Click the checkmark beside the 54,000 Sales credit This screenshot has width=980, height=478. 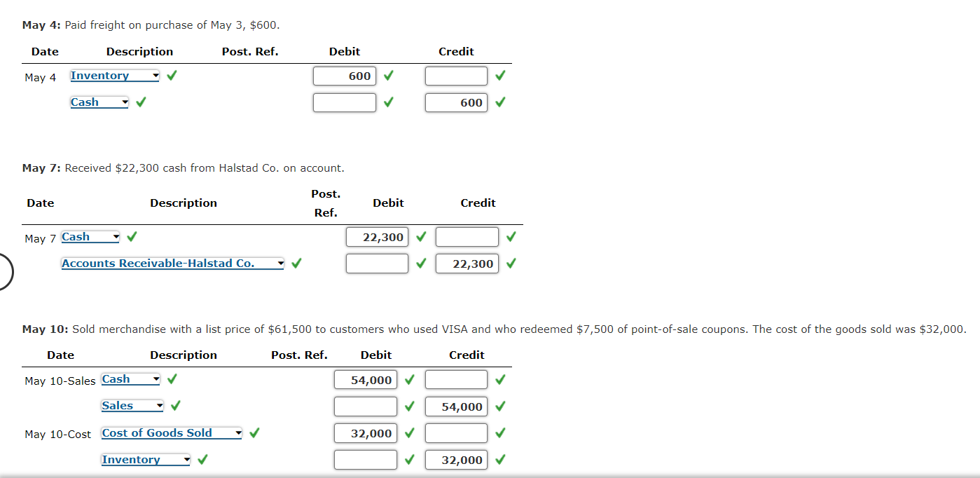click(499, 406)
